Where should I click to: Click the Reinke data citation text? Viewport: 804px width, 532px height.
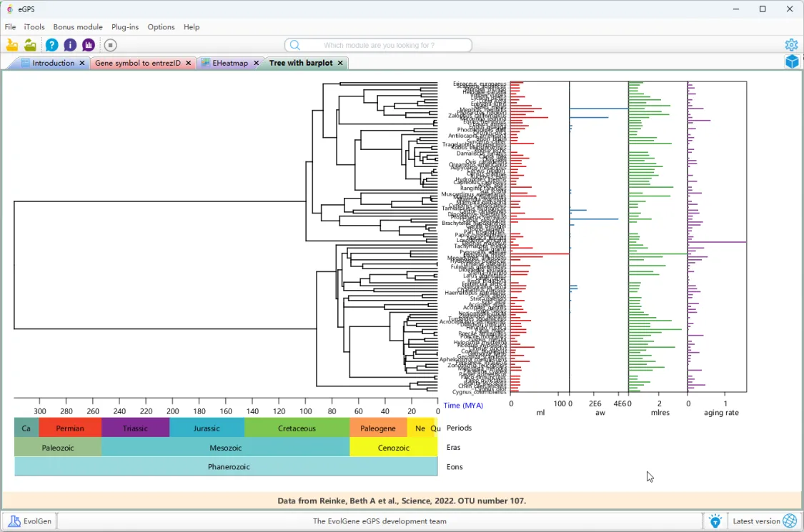coord(402,501)
